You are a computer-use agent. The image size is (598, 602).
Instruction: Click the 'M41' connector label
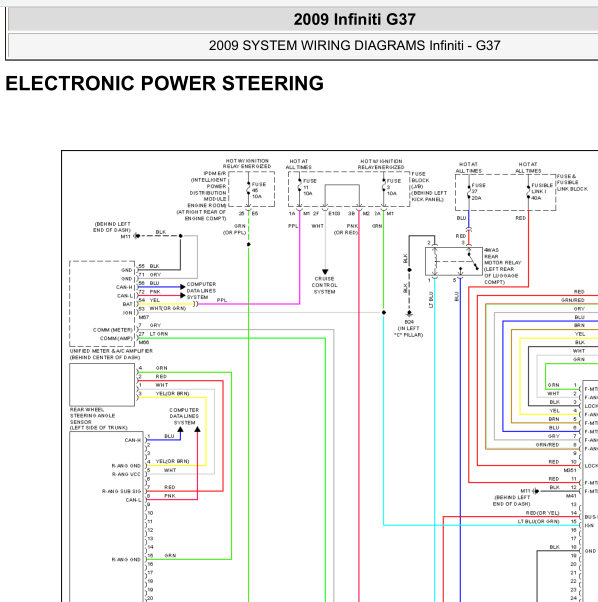[571, 496]
